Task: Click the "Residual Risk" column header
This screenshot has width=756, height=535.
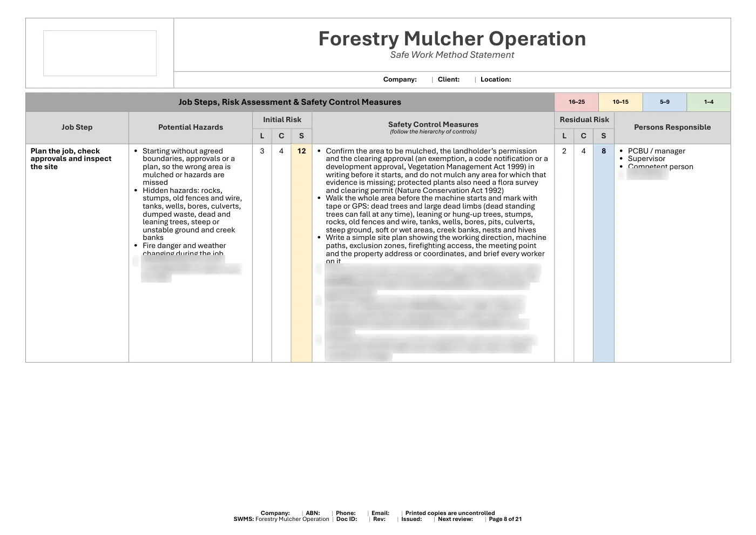Action: click(584, 120)
